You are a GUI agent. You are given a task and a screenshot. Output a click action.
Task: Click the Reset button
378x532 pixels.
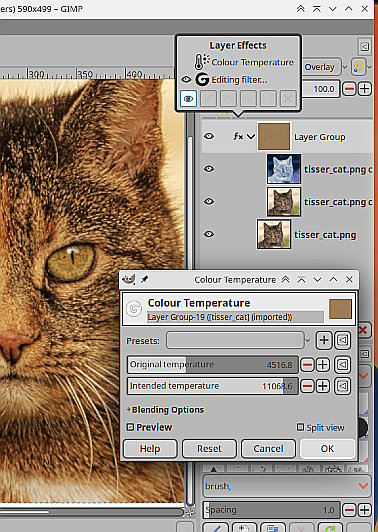209,449
